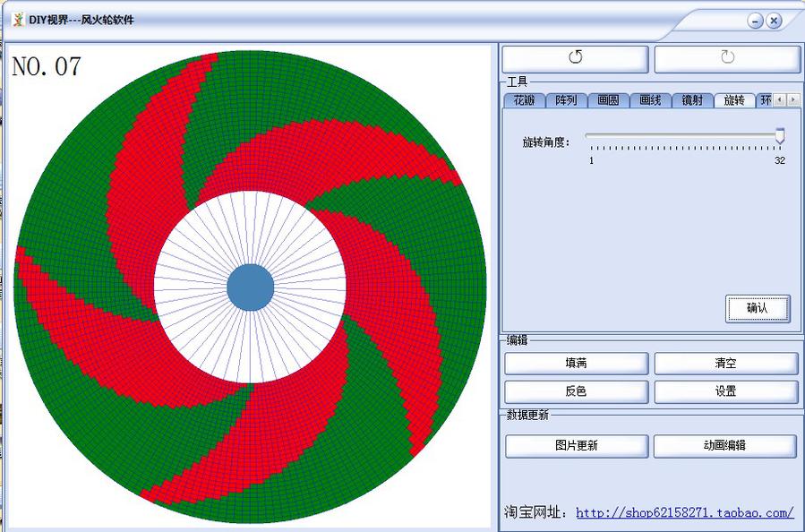Invert colors with the 反色 button
The image size is (805, 532).
click(576, 391)
